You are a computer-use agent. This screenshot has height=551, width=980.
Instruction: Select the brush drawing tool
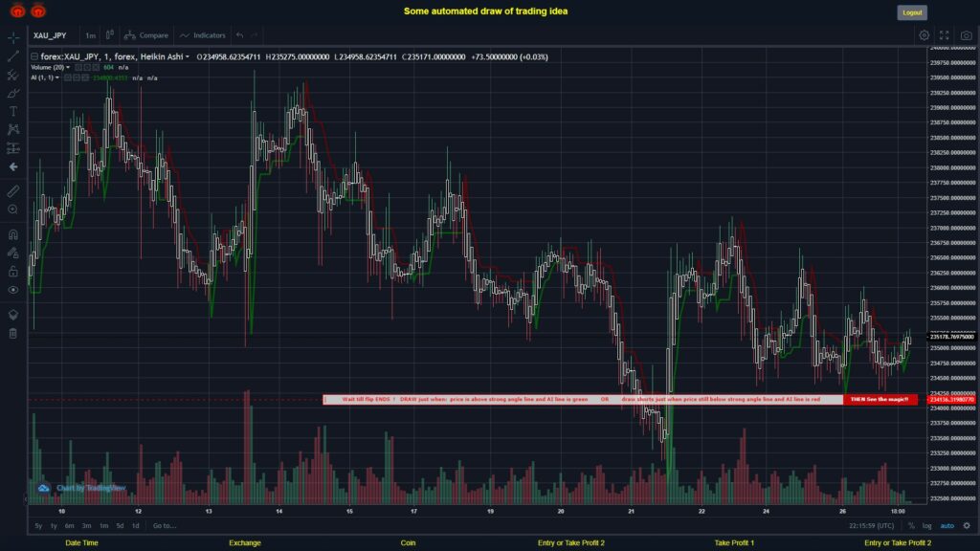pyautogui.click(x=13, y=93)
